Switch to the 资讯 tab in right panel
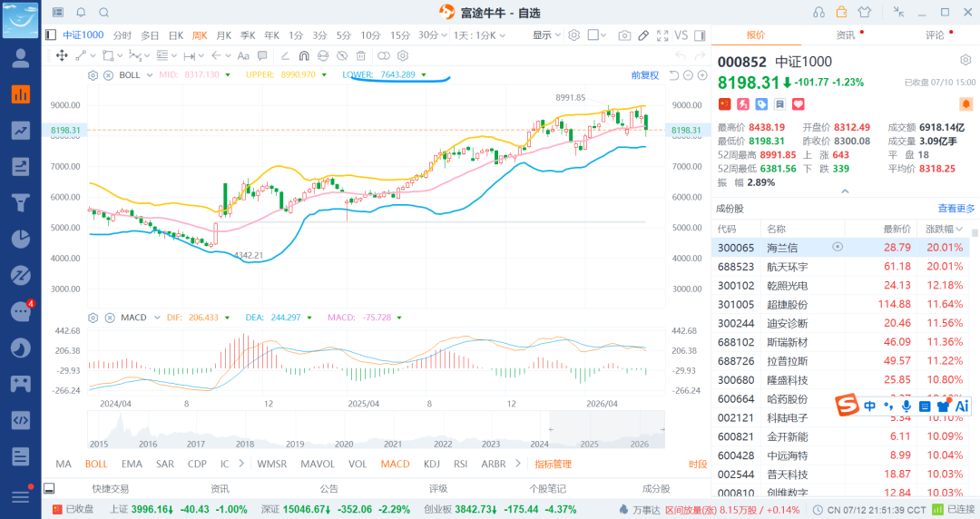This screenshot has height=519, width=980. 846,35
